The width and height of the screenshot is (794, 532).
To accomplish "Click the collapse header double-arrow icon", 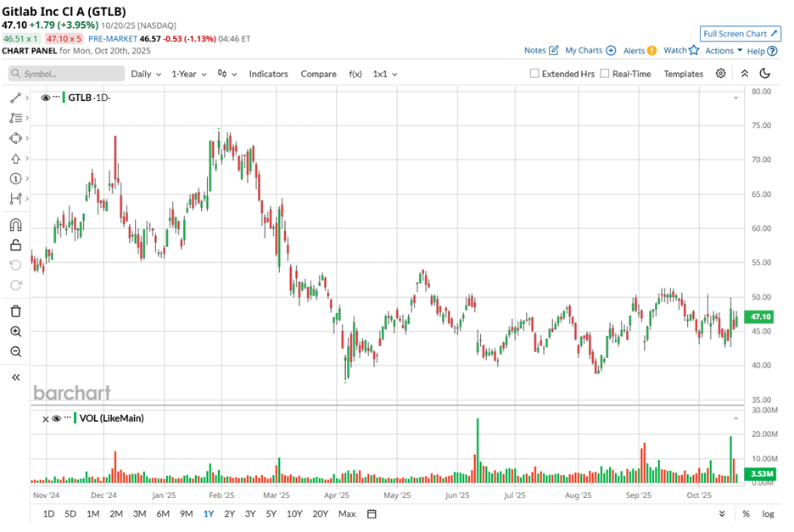I will 745,74.
